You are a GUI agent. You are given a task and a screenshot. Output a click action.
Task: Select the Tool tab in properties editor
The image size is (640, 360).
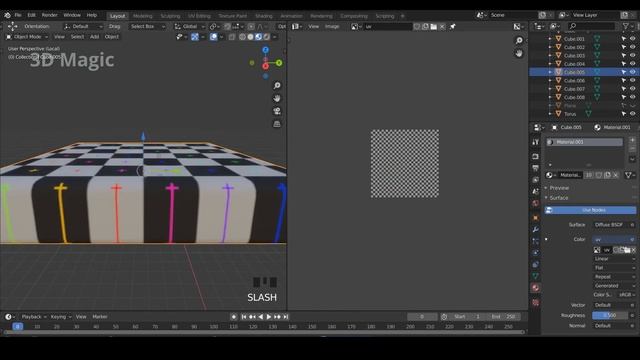(x=536, y=142)
